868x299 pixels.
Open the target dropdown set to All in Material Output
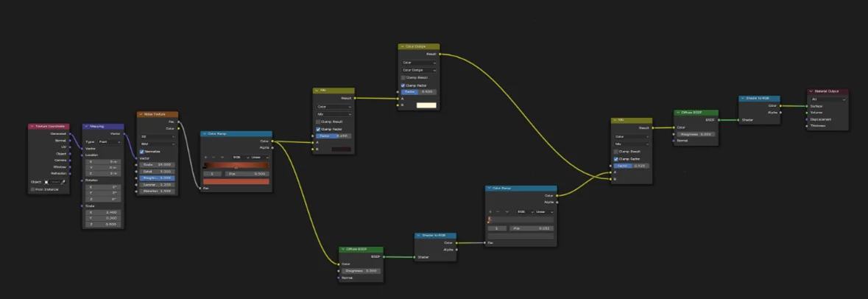(x=828, y=99)
